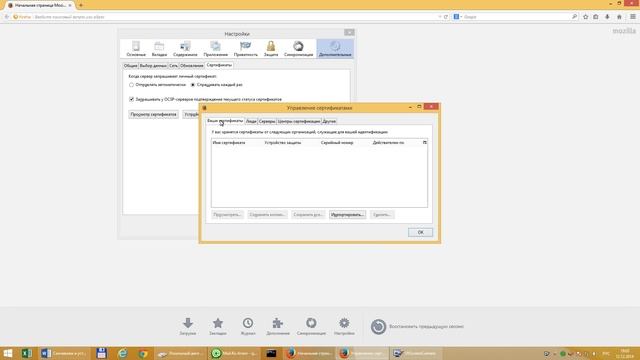
Task: Sort by the 'Действителен по' column header
Action: click(396, 142)
